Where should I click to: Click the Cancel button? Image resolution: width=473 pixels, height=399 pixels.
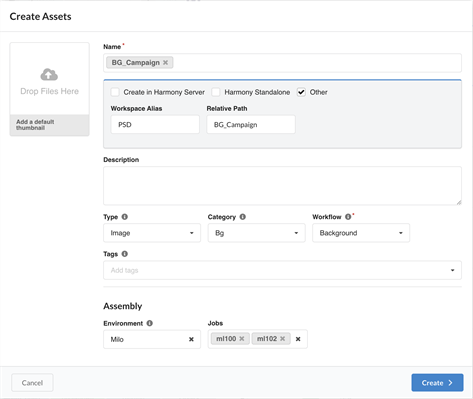tap(32, 383)
